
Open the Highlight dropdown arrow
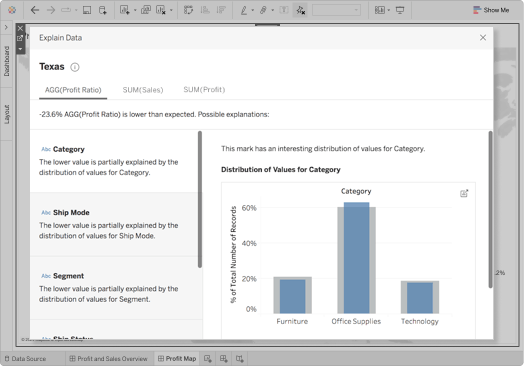[x=252, y=10]
